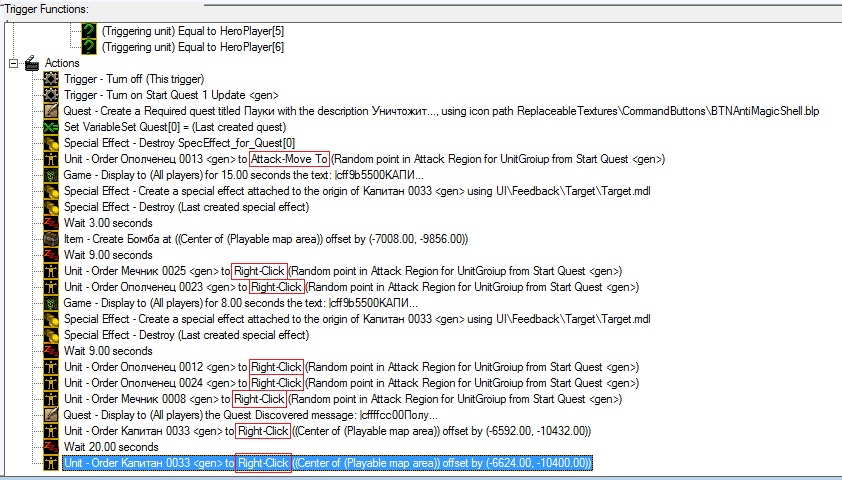Click the quest icon for Create a Required quest

click(x=51, y=111)
